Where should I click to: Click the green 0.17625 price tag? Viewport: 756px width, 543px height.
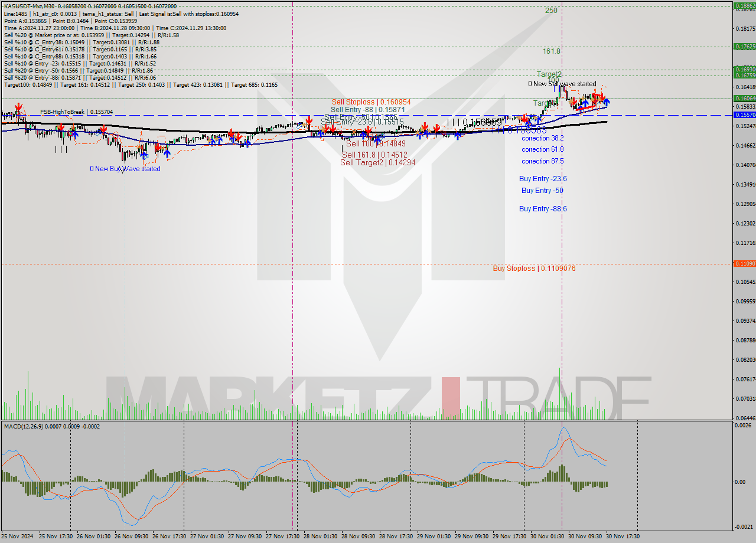[744, 46]
